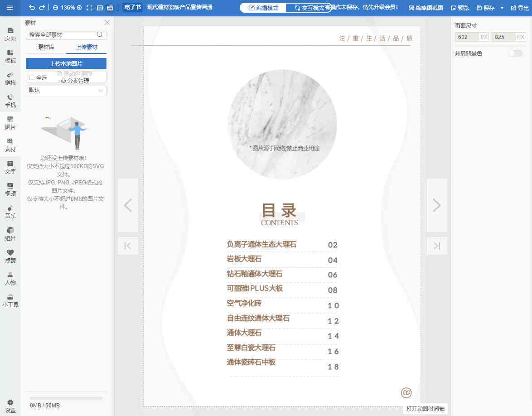Screen dimensions: 532x416
Task: Switch to 交互模式 interactive mode
Action: pyautogui.click(x=308, y=8)
